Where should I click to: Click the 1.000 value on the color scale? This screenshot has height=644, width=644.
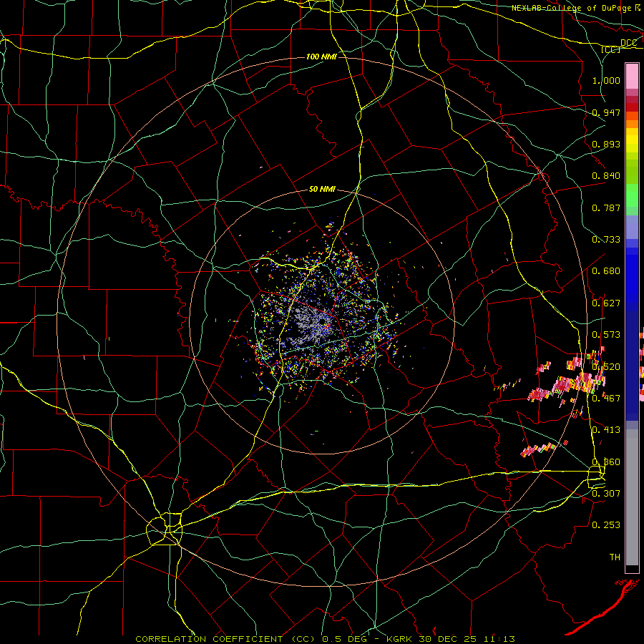[606, 80]
